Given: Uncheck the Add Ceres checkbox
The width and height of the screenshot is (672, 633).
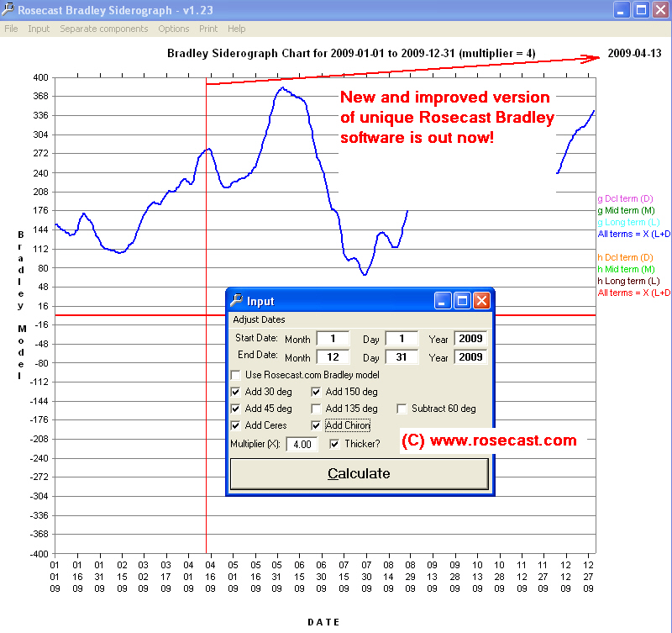Looking at the screenshot, I should tap(236, 425).
